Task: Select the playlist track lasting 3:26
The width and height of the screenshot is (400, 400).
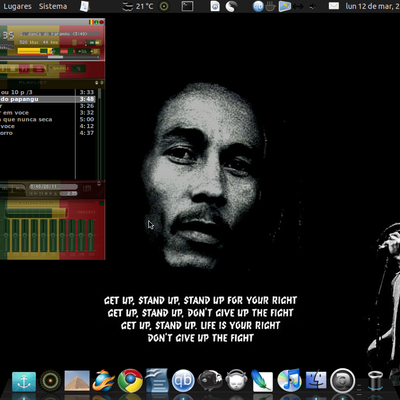Action: 48,106
